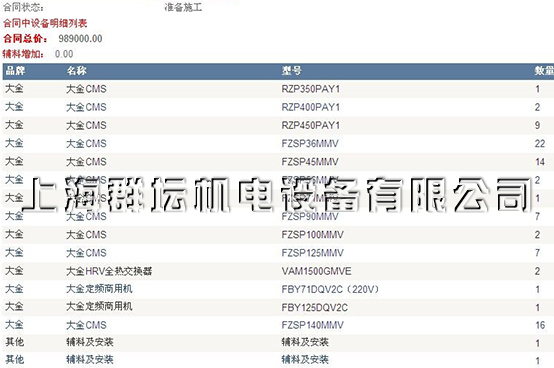Select the contract status value 准备施工
554x368 pixels.
183,7
